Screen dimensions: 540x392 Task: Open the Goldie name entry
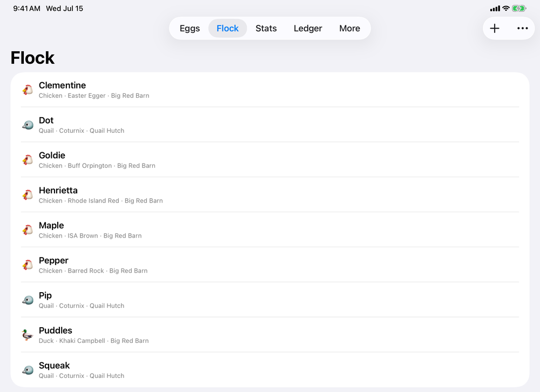coord(52,156)
